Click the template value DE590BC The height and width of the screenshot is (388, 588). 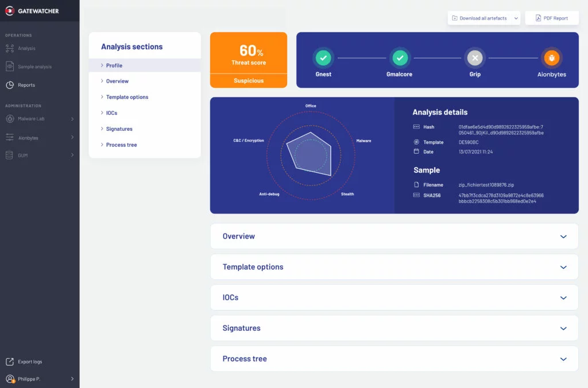click(x=469, y=142)
